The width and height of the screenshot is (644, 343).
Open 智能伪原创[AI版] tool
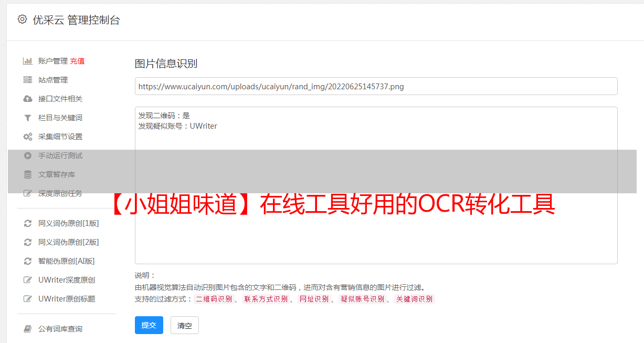pos(66,261)
